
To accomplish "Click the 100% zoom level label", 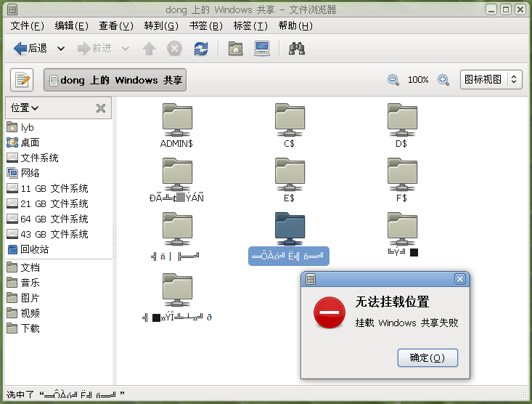I will coord(418,80).
